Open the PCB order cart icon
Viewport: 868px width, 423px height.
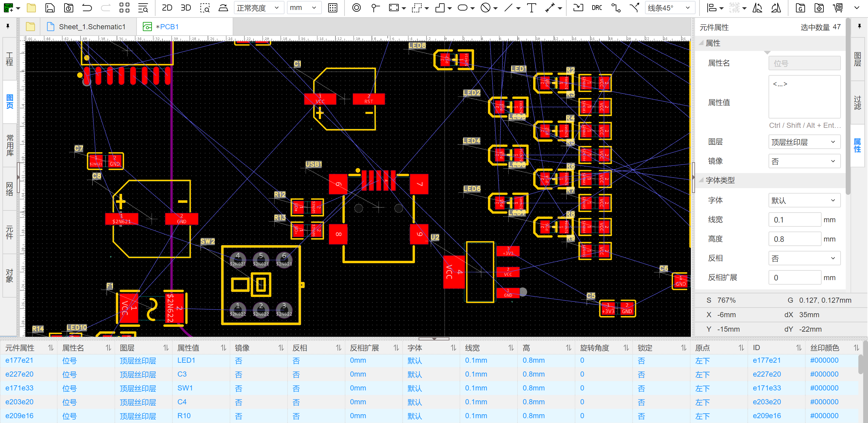(x=838, y=8)
